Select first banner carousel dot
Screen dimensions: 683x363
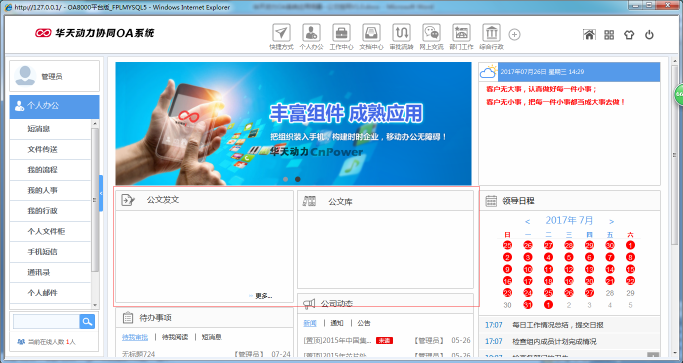(286, 179)
